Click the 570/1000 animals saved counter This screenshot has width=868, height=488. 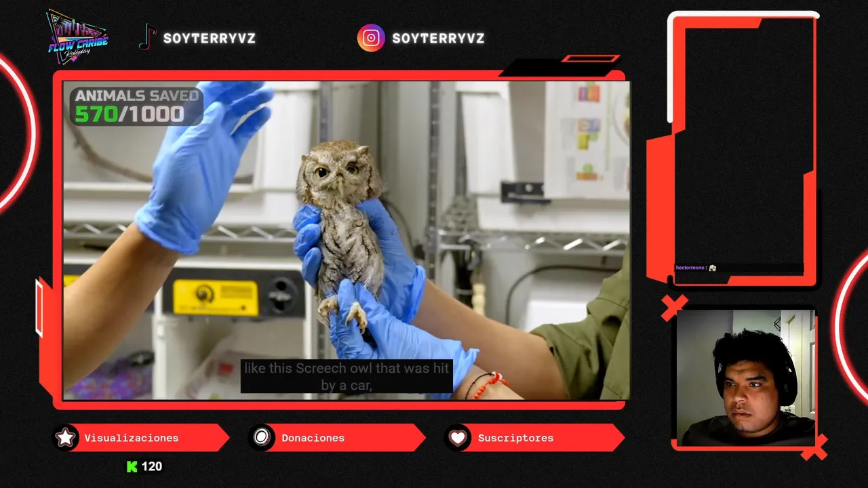tap(130, 115)
